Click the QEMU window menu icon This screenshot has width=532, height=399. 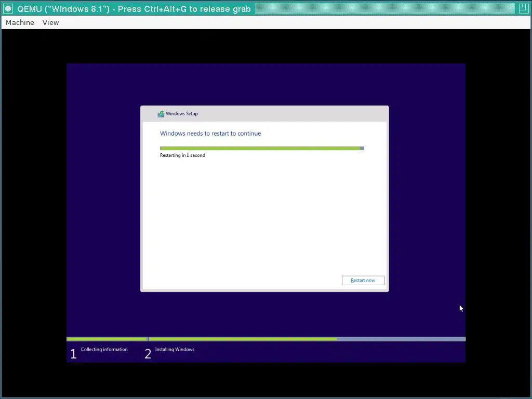8,8
